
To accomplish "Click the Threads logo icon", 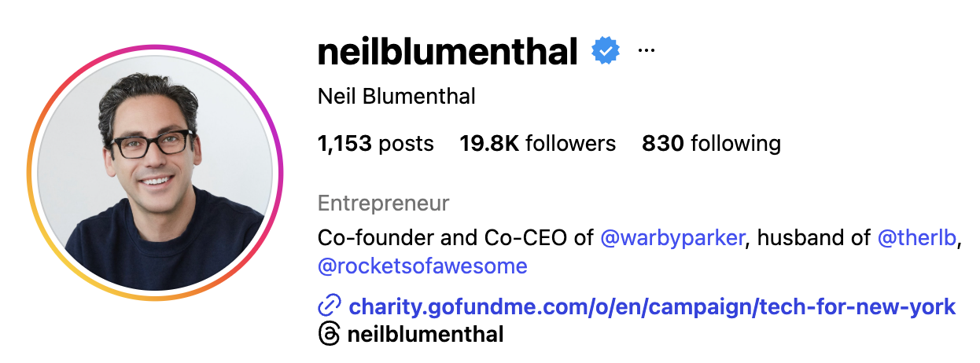I will coord(329,334).
